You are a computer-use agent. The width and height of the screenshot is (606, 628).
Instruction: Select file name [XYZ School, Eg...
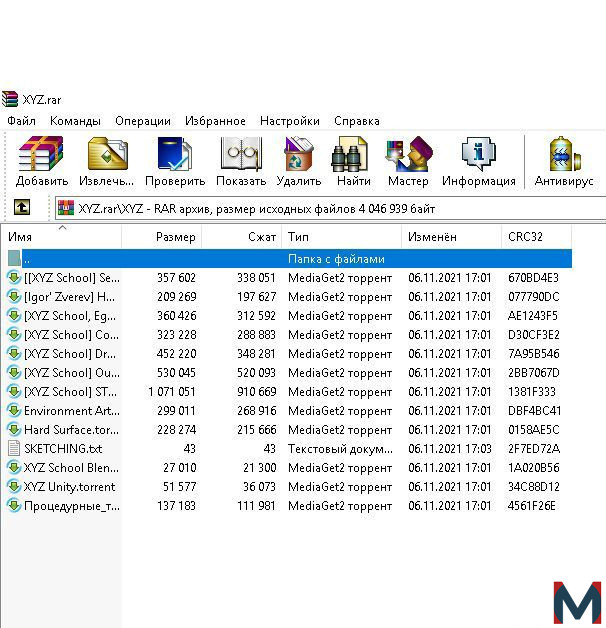point(70,316)
